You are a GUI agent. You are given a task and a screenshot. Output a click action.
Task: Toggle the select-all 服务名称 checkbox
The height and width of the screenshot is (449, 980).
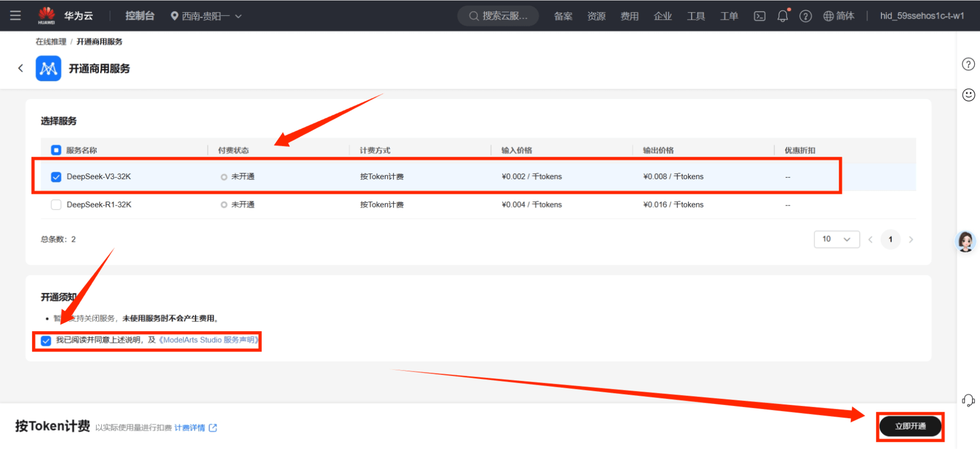[56, 150]
